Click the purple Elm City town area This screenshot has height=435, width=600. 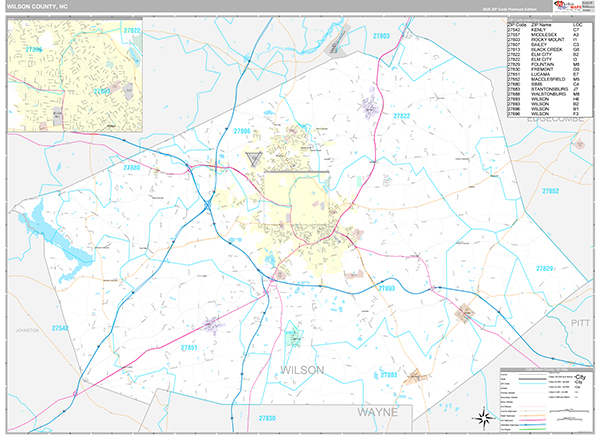coord(370,103)
